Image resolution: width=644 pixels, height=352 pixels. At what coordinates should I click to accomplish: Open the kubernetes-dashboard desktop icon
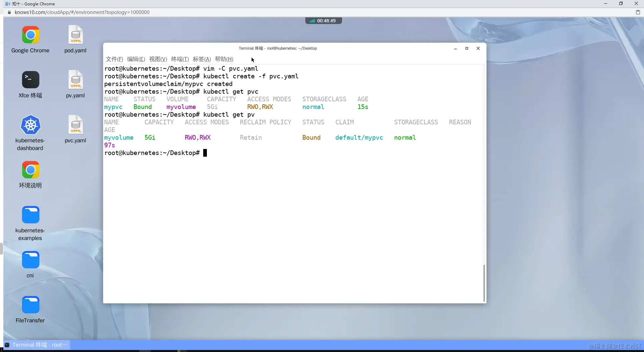pyautogui.click(x=30, y=125)
